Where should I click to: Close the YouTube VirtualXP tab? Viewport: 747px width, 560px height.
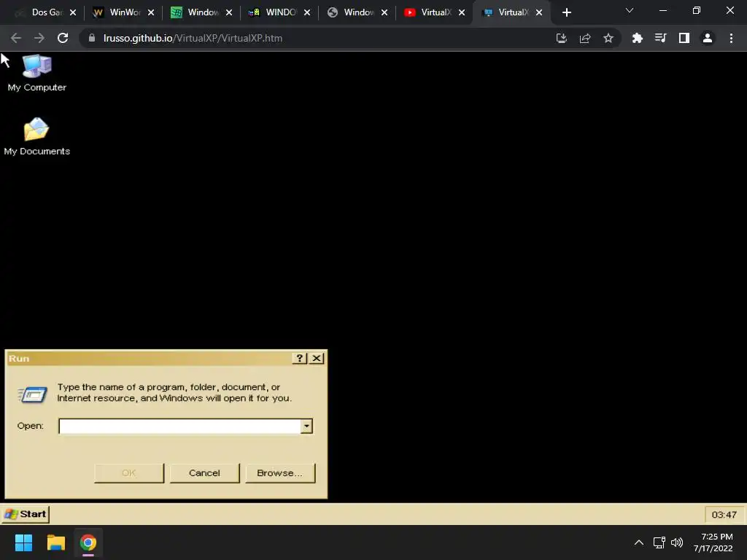pos(462,12)
